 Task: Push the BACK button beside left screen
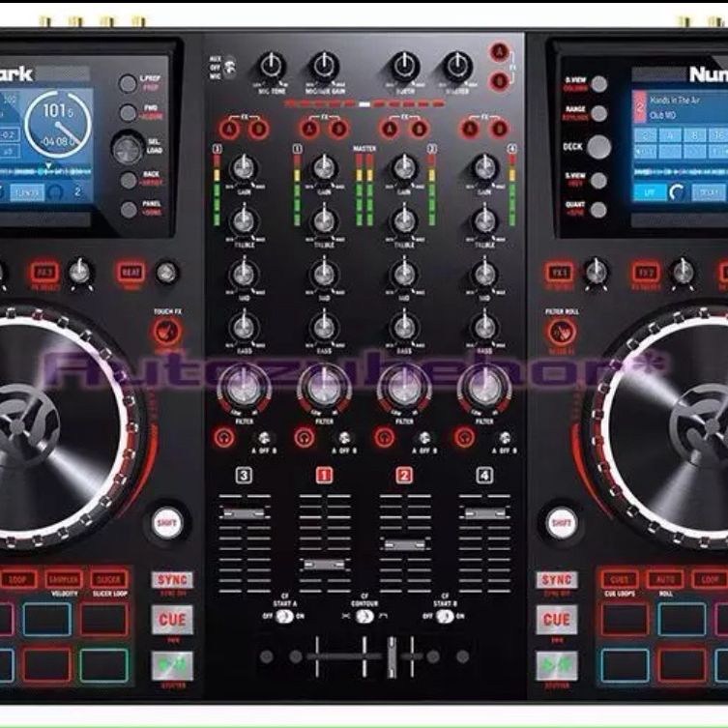[x=129, y=180]
